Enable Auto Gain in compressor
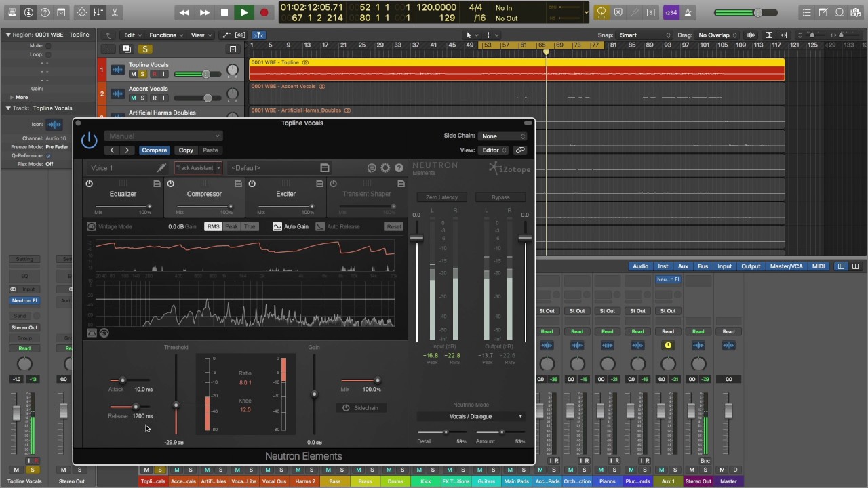Viewport: 868px width, 488px height. (x=290, y=226)
